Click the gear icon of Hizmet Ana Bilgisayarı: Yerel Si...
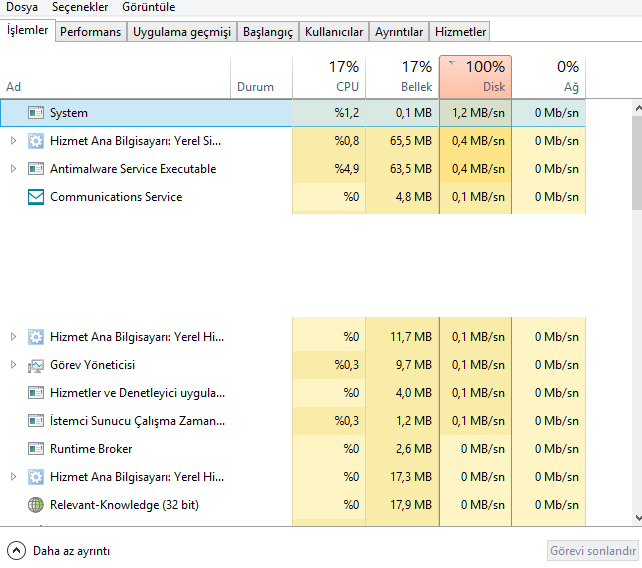This screenshot has height=568, width=642. tap(36, 141)
